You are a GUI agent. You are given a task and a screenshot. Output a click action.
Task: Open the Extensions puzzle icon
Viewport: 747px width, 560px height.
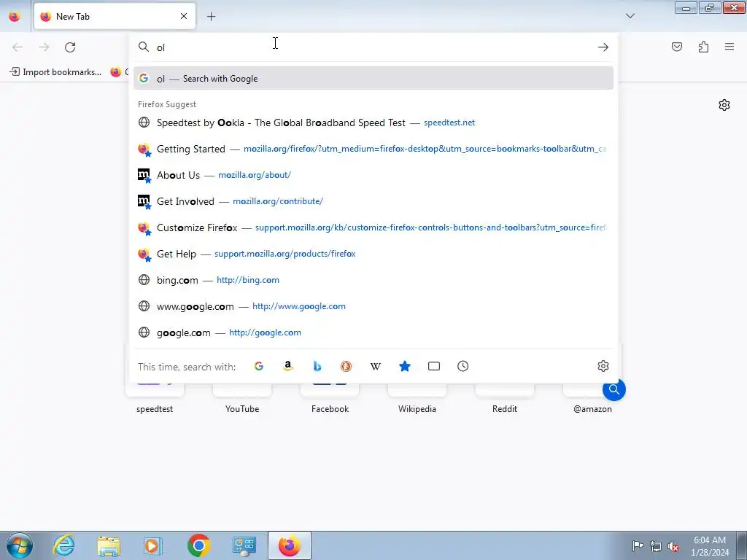click(x=703, y=47)
